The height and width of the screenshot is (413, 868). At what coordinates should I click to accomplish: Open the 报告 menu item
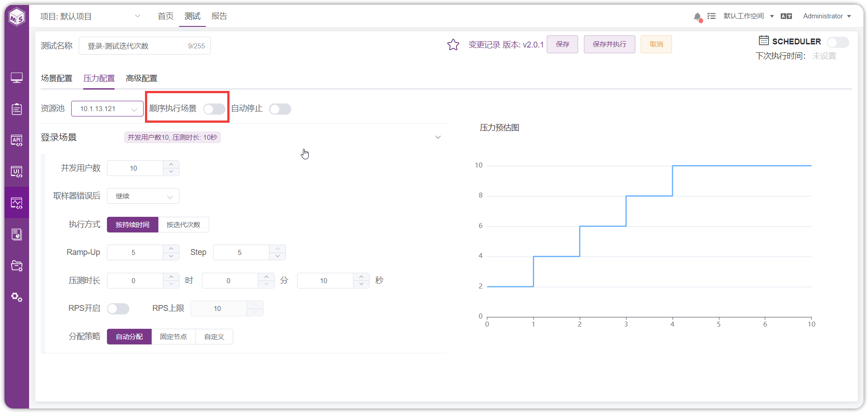click(219, 16)
